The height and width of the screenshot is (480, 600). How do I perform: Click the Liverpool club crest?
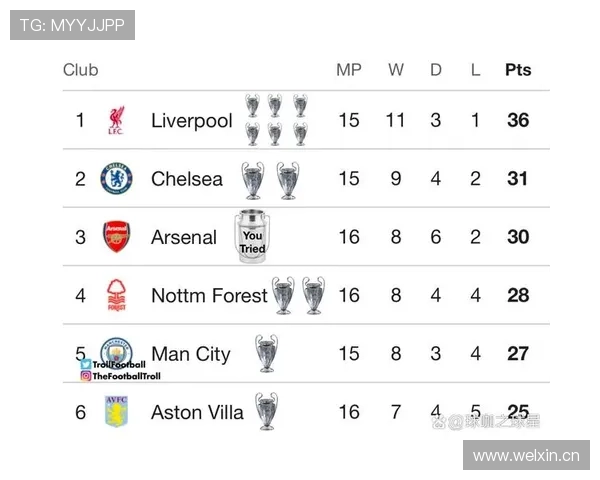pyautogui.click(x=116, y=121)
